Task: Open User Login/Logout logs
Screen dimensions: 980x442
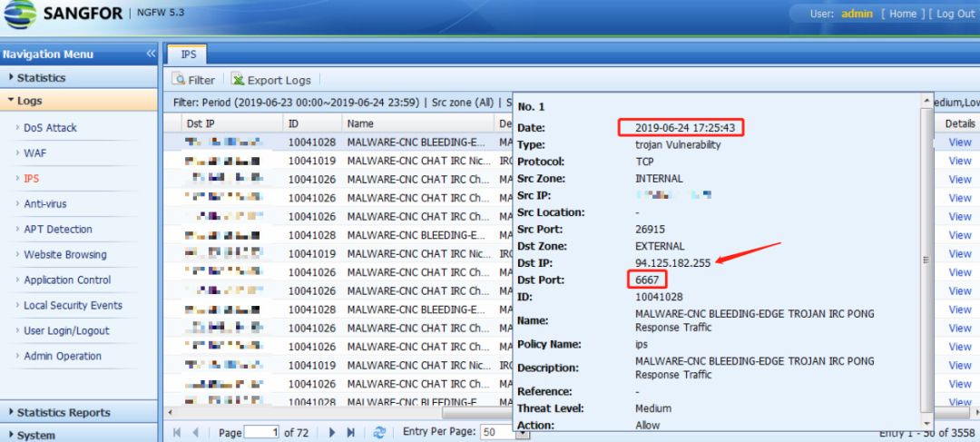Action: (x=66, y=330)
